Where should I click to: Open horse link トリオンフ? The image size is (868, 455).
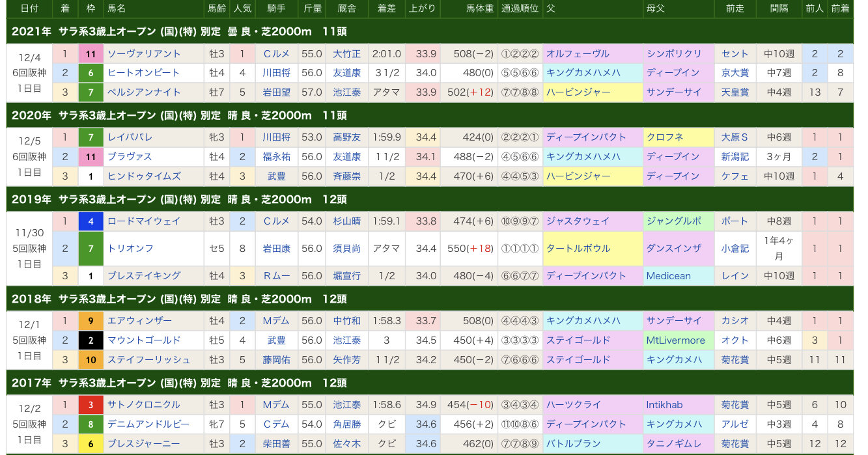(130, 249)
